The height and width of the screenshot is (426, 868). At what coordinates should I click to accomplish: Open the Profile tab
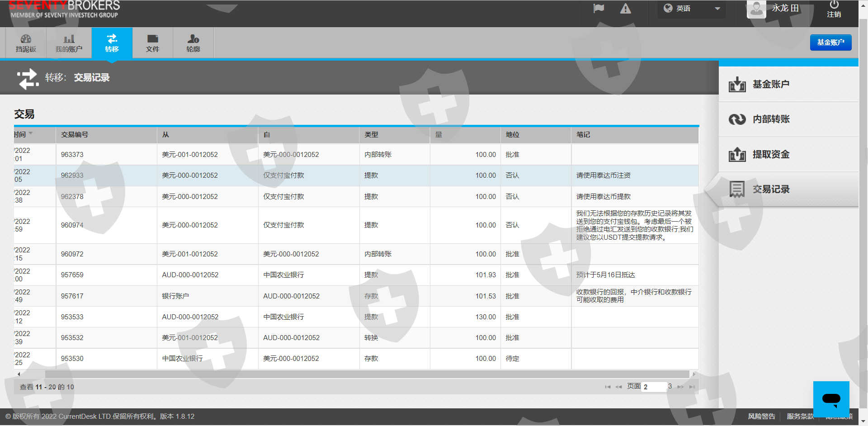pyautogui.click(x=193, y=43)
